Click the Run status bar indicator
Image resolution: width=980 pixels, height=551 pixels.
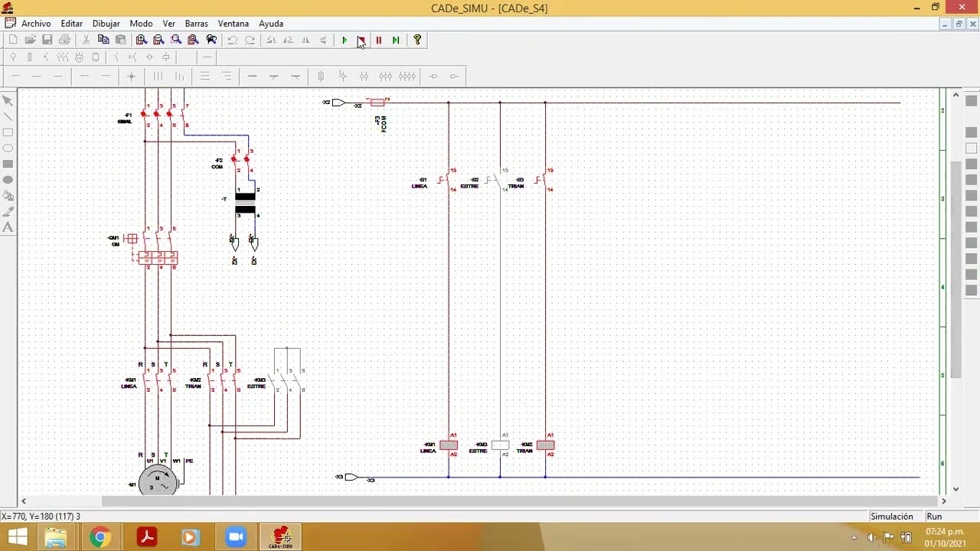934,517
